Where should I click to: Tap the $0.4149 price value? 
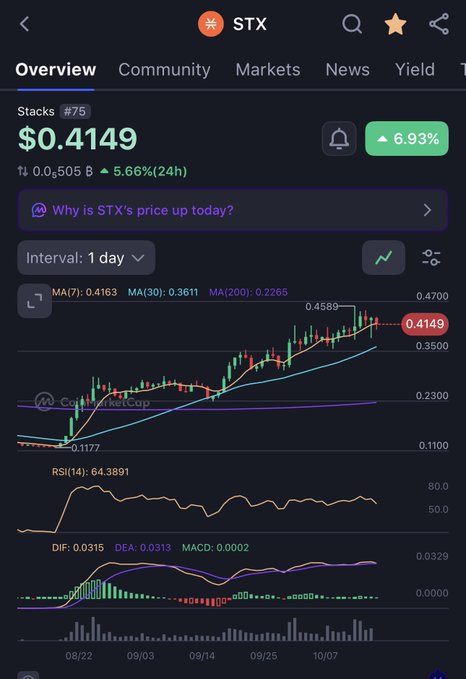pos(78,139)
